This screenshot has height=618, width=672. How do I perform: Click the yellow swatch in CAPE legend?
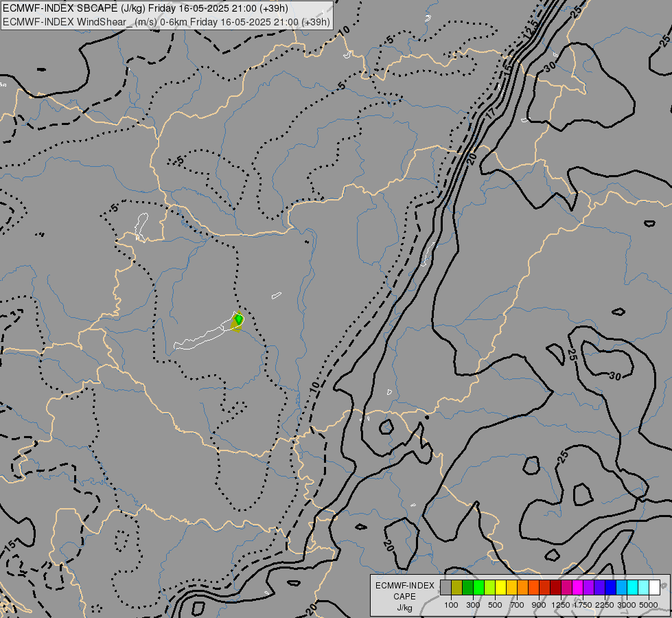pos(501,587)
